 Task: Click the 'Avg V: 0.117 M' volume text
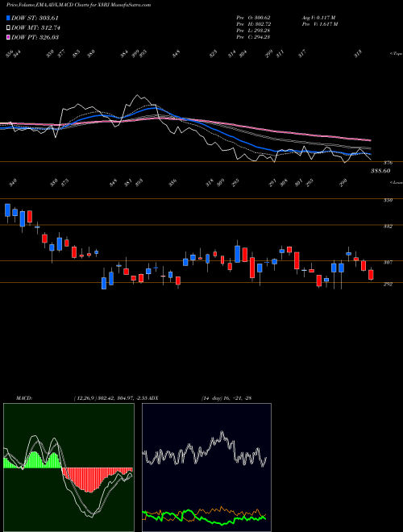[x=318, y=18]
